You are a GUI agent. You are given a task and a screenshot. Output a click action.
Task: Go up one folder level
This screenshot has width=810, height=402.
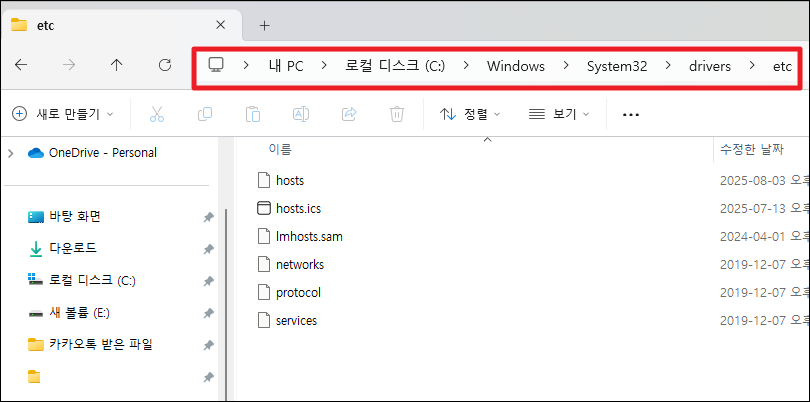click(117, 65)
